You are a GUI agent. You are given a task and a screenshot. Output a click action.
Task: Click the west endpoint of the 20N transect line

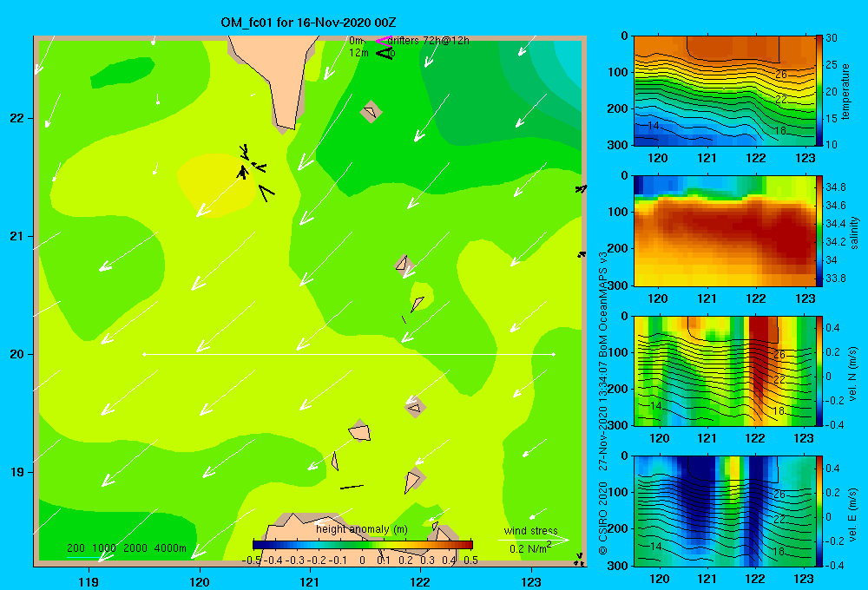(144, 354)
